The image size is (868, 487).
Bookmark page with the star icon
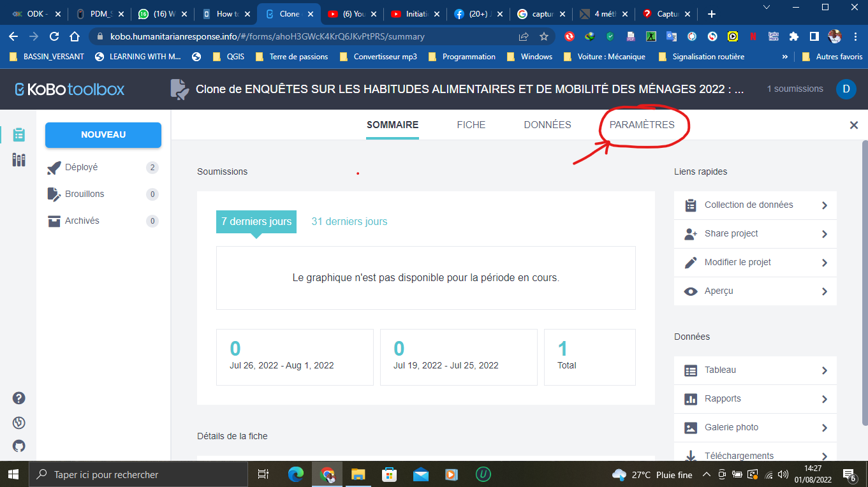tap(544, 36)
